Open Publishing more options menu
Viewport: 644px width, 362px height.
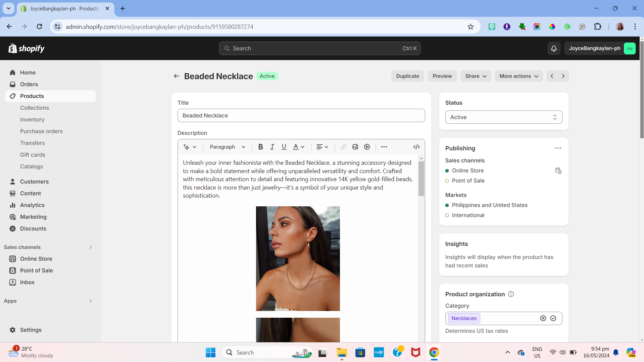click(558, 148)
